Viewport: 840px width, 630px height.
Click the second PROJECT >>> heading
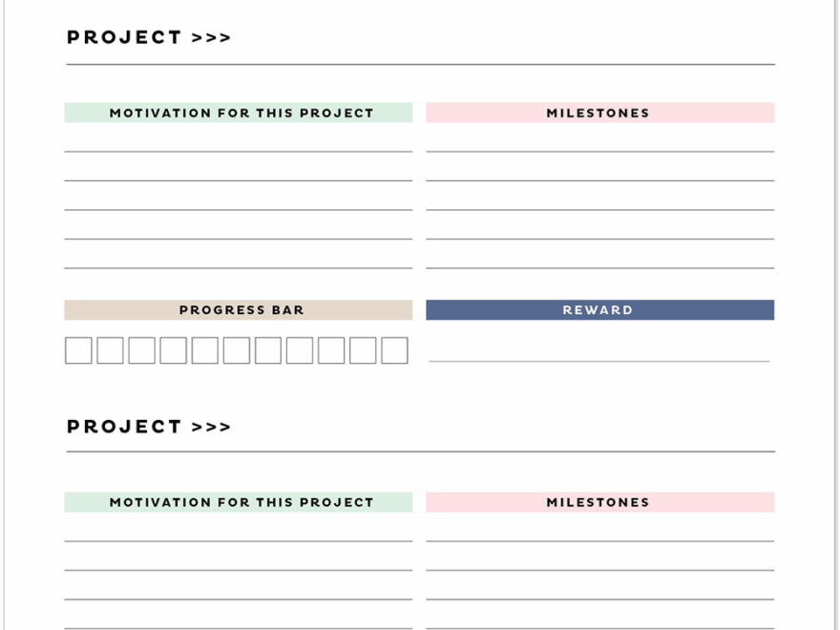click(x=148, y=427)
